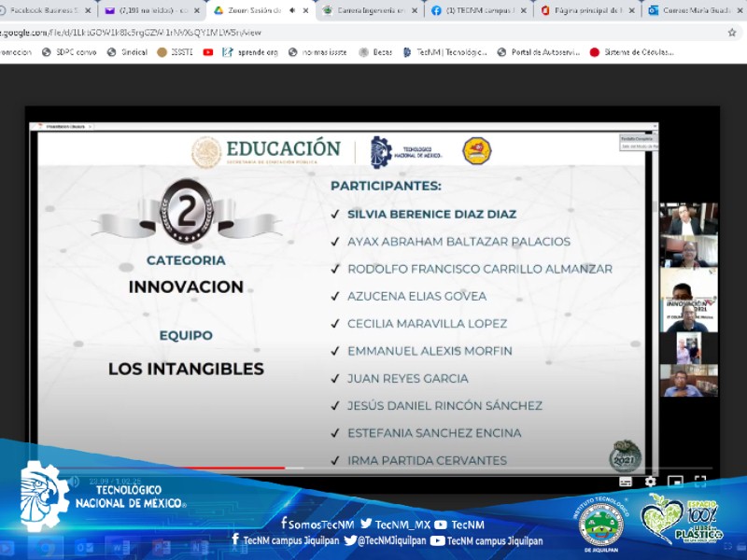The image size is (747, 560).
Task: Click the bottommost participant webcam thumbnail
Action: click(x=688, y=381)
